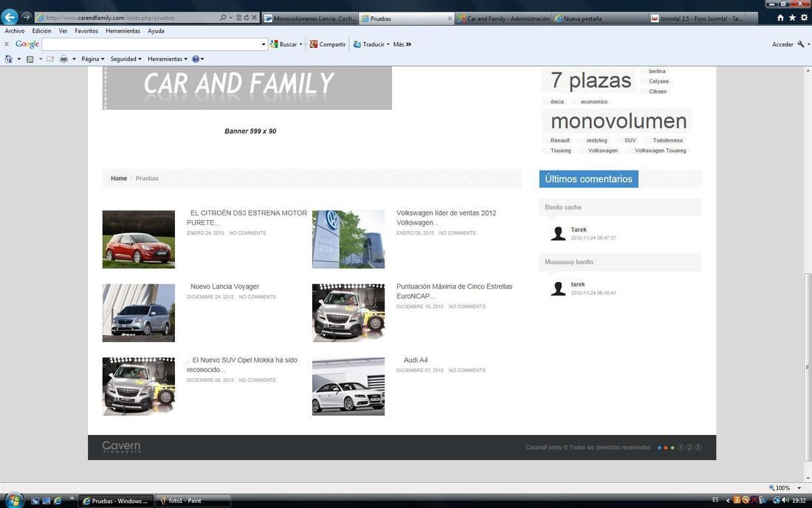Select the blue color dot in the footer
This screenshot has width=812, height=508.
point(659,447)
